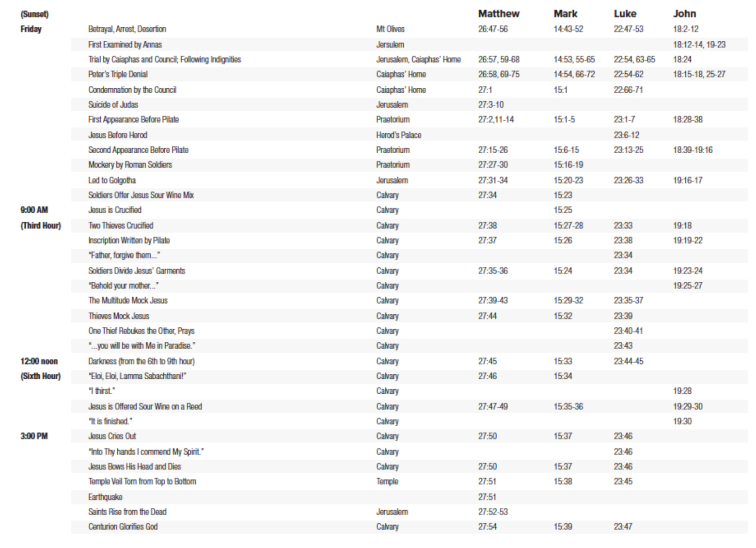Click the Matthew column header
756x548 pixels.
(498, 14)
